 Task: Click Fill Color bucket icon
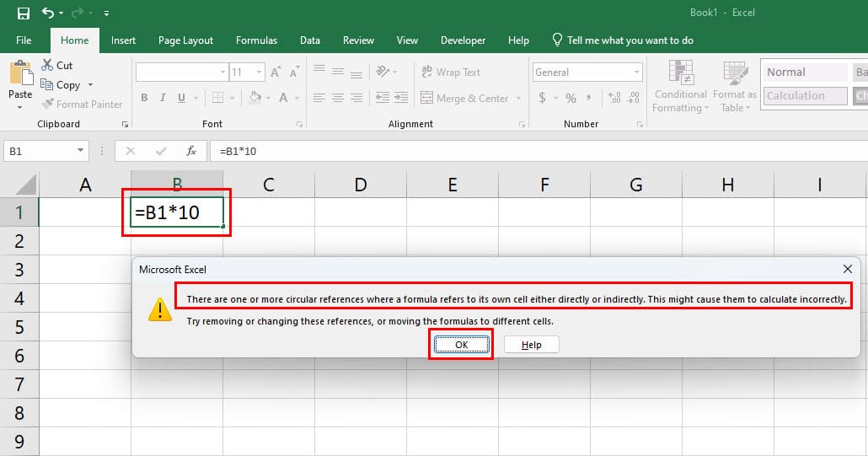pyautogui.click(x=255, y=98)
